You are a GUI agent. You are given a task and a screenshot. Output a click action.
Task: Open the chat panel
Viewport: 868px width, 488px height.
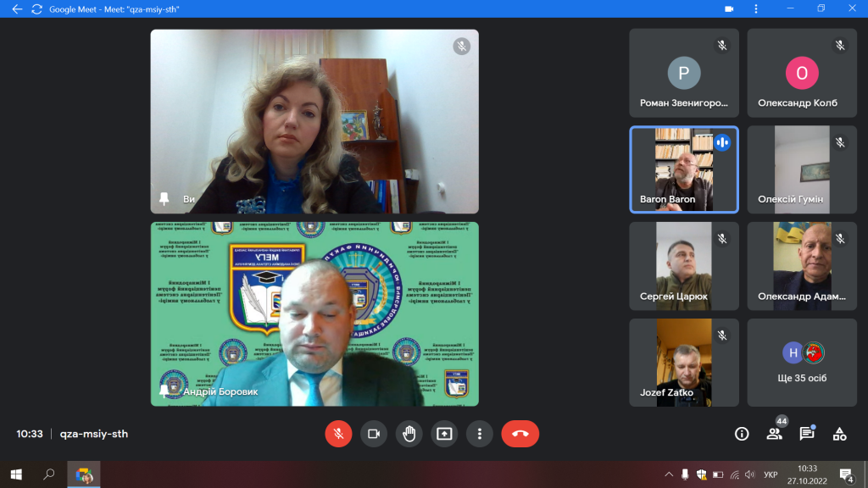807,434
